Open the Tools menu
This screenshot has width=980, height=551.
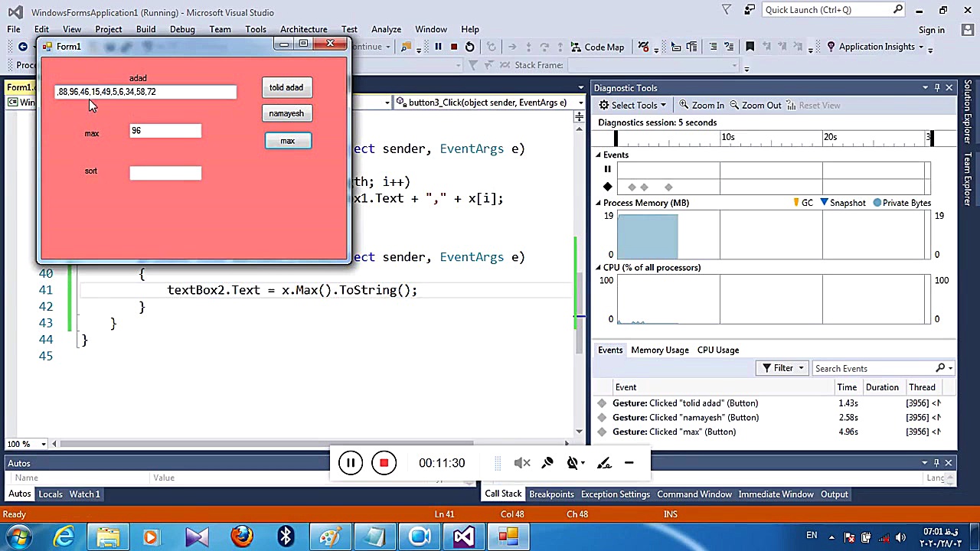point(256,30)
